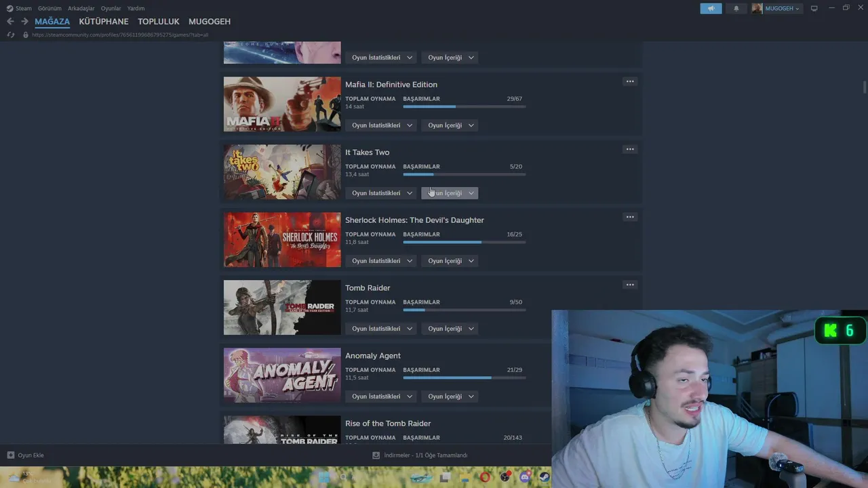Expand Oyun İçeriği for Tomb Raider
The width and height of the screenshot is (868, 488).
(x=450, y=329)
